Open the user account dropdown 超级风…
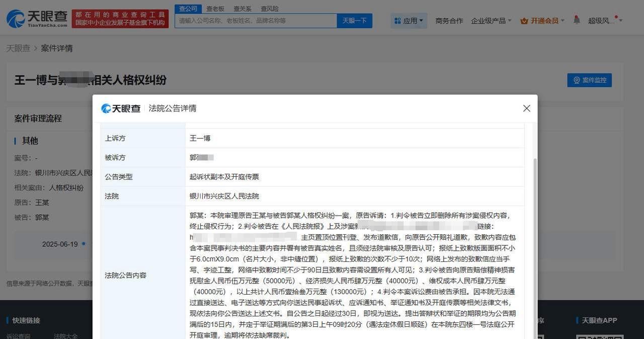644x339 pixels. coord(605,21)
